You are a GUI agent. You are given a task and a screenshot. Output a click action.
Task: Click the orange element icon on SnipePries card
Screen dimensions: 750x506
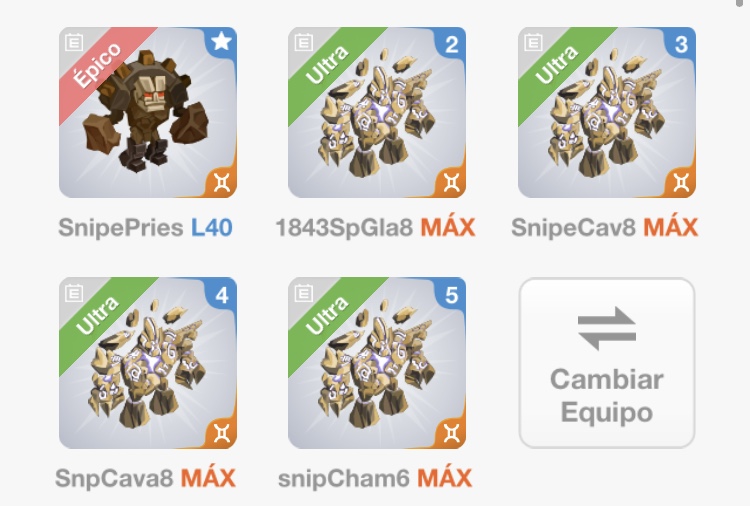221,182
